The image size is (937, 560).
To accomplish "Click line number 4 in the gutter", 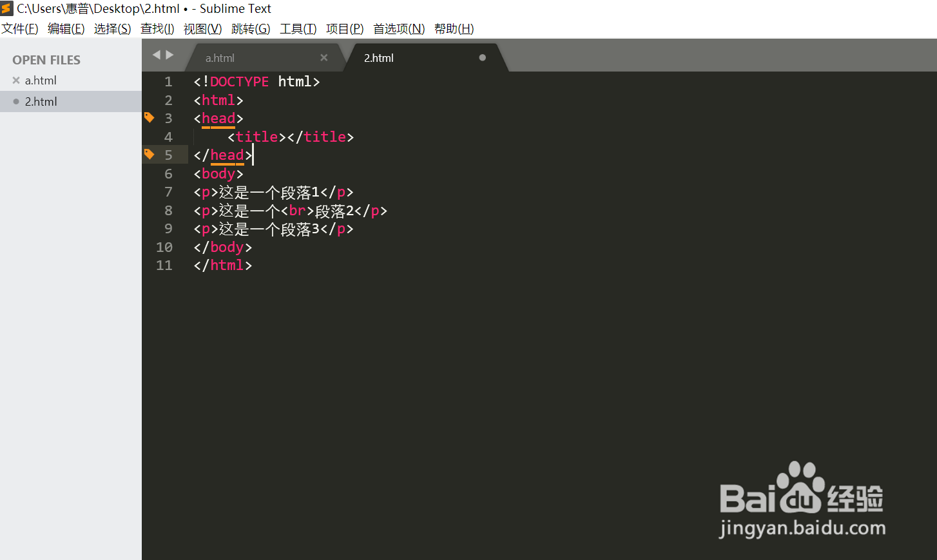I will (x=168, y=137).
